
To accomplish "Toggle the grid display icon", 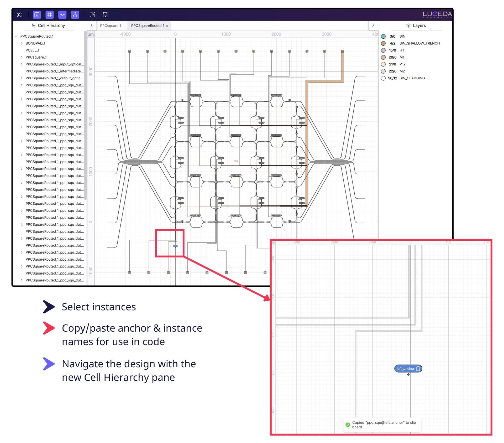I will point(49,15).
